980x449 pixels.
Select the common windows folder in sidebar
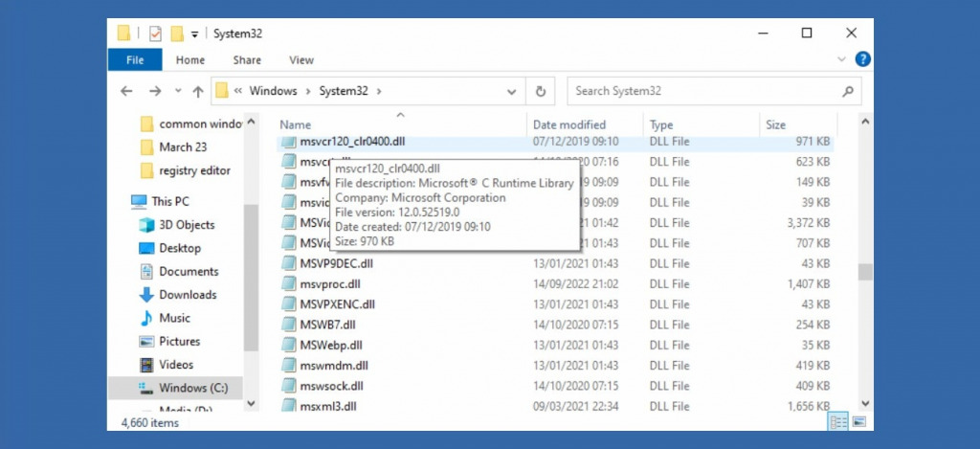tap(191, 123)
